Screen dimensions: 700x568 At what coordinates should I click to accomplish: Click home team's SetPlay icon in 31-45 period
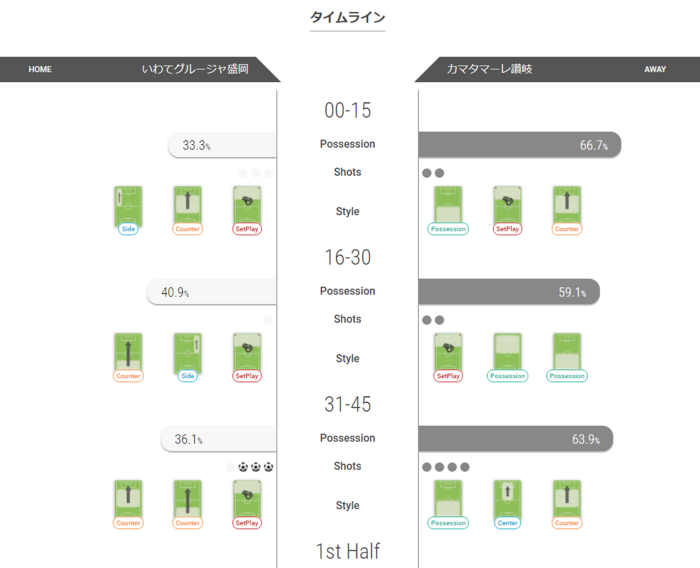(x=246, y=502)
